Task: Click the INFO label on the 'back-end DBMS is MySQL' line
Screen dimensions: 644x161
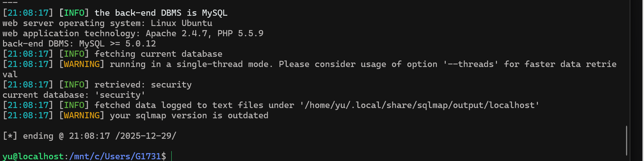Action: click(74, 13)
